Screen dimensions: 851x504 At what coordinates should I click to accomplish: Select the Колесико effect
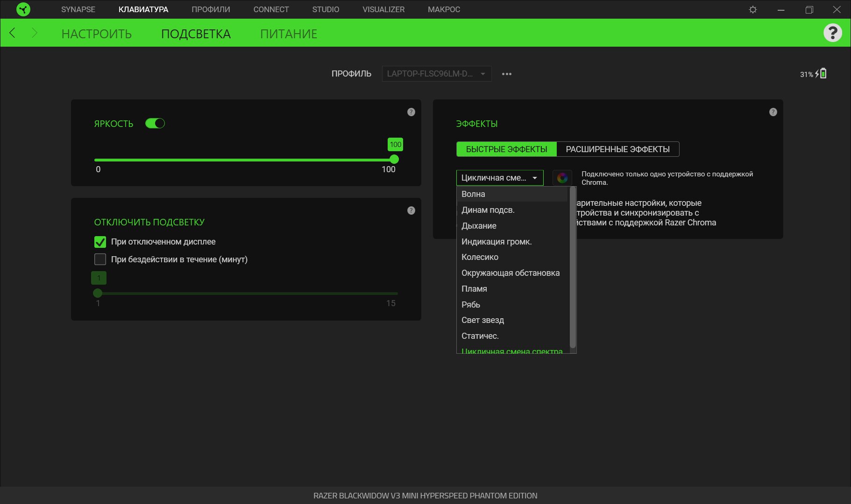(512, 257)
